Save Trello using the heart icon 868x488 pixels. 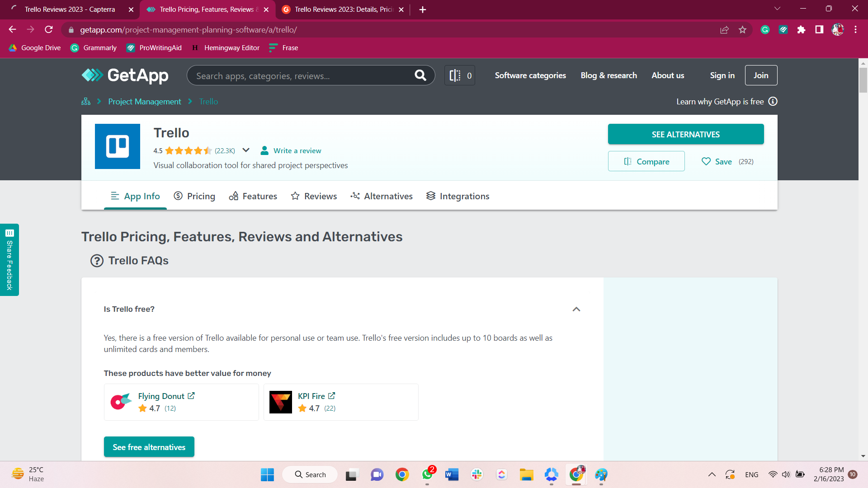click(x=707, y=161)
